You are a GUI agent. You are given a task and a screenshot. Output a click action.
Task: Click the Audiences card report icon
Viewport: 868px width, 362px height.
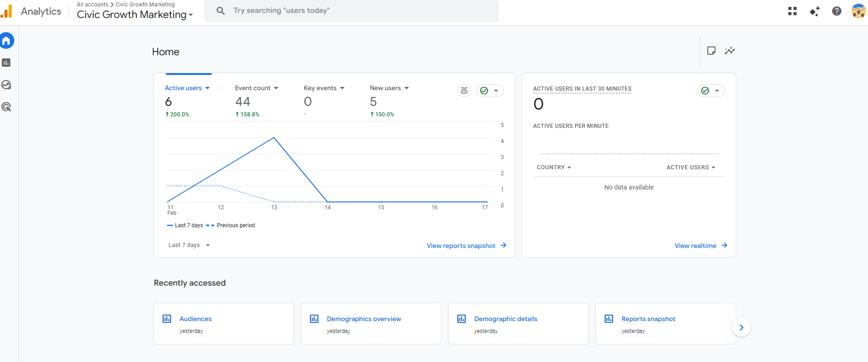pyautogui.click(x=167, y=319)
